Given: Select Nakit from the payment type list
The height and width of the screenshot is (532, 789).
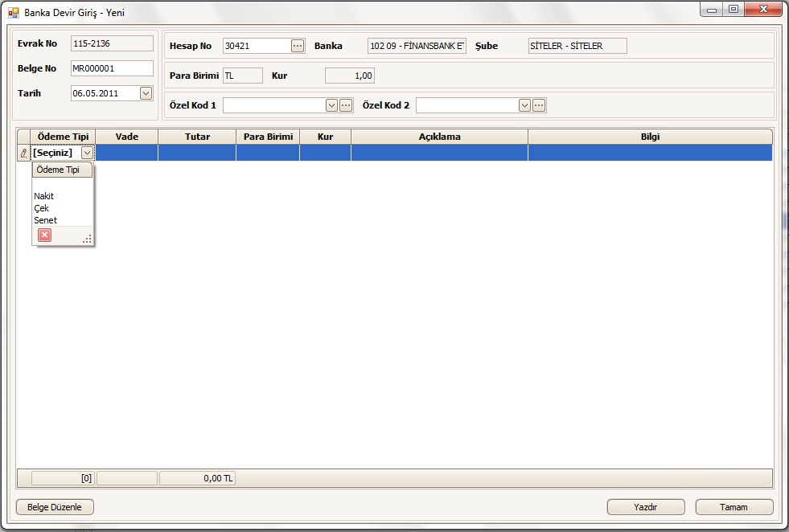Looking at the screenshot, I should pos(43,196).
